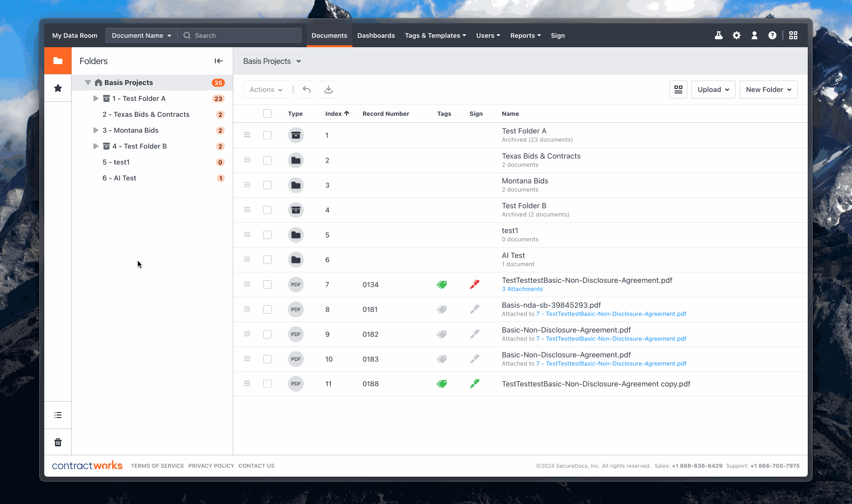Collapse the Folders panel with arrow icon
Screen dimensions: 852x504
pyautogui.click(x=218, y=61)
